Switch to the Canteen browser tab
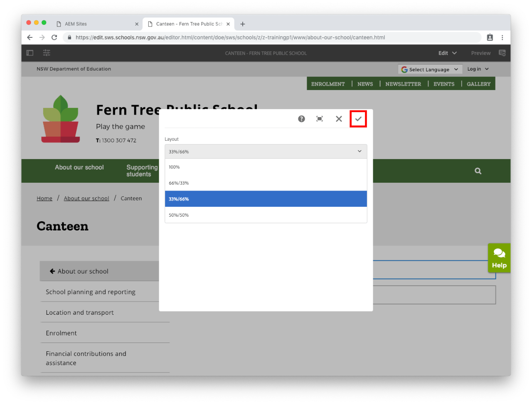 pos(189,24)
